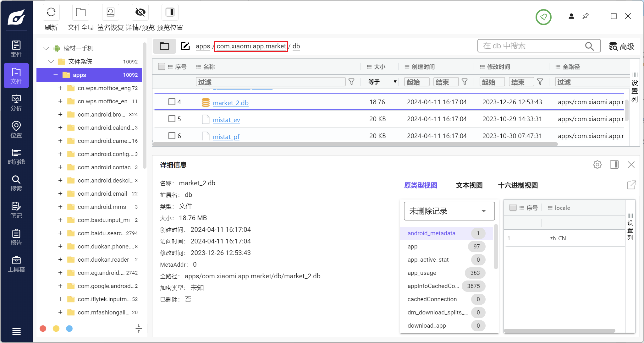Click the 预览位置 layout icon

[170, 12]
